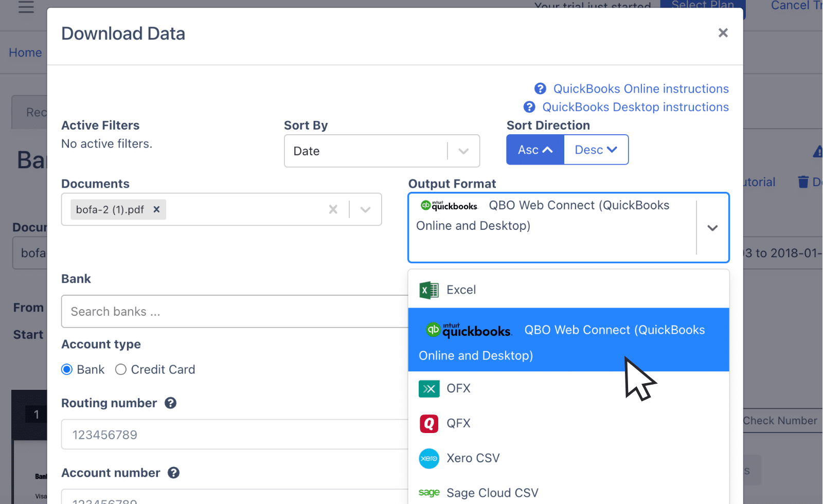823x504 pixels.
Task: Click the QuickBooks logo in the format list
Action: (467, 331)
